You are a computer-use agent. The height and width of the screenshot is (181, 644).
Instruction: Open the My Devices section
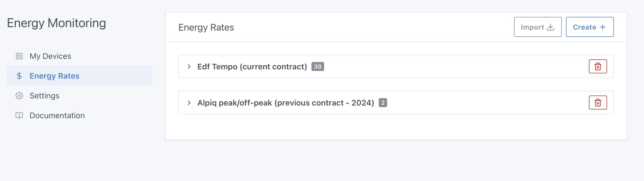(50, 56)
